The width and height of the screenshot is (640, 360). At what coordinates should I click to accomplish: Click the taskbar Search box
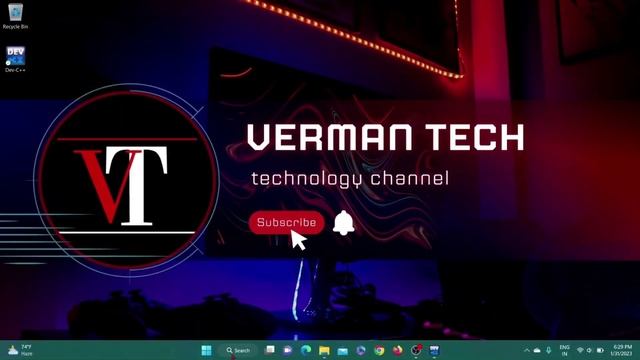pos(239,350)
